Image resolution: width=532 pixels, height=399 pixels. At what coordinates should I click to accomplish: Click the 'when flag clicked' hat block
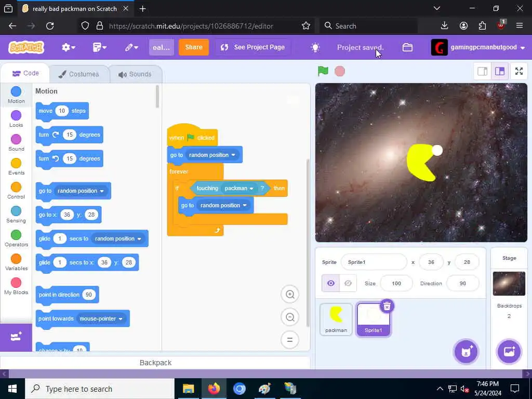pos(192,136)
